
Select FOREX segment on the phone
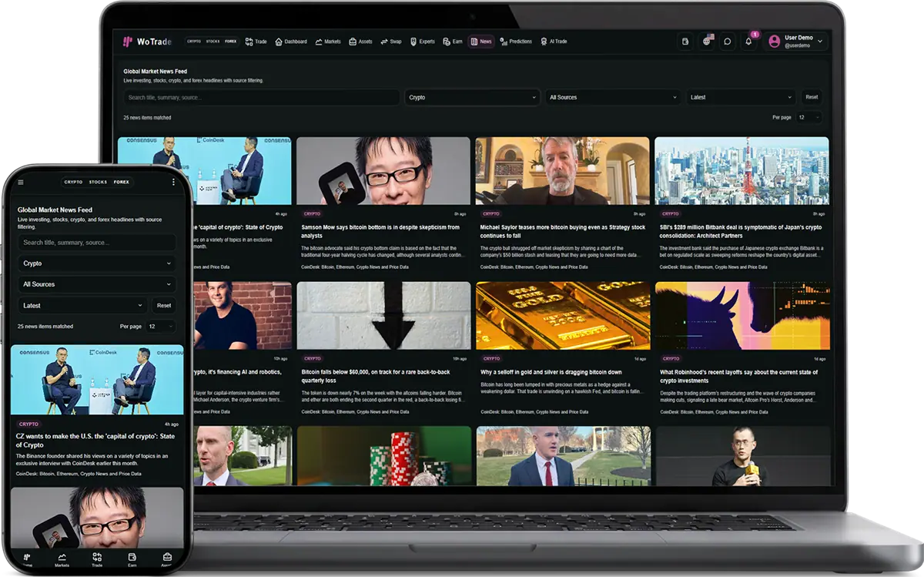click(x=121, y=183)
